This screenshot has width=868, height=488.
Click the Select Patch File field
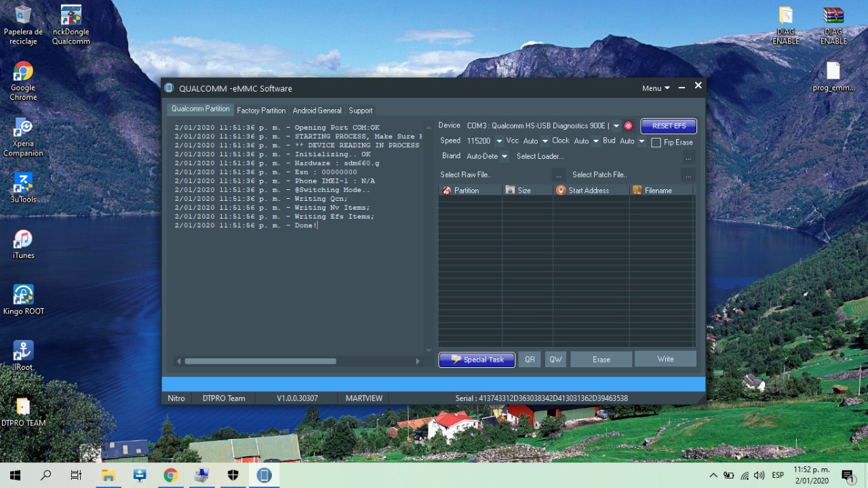point(625,175)
